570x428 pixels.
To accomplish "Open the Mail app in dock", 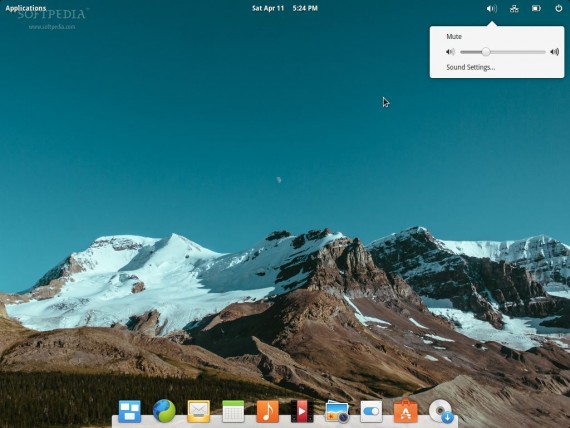I will [x=198, y=411].
